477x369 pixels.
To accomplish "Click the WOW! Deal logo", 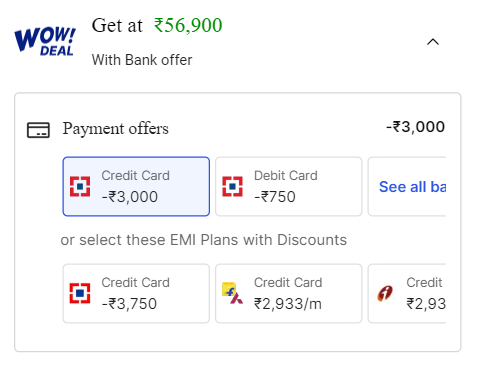I will (45, 41).
